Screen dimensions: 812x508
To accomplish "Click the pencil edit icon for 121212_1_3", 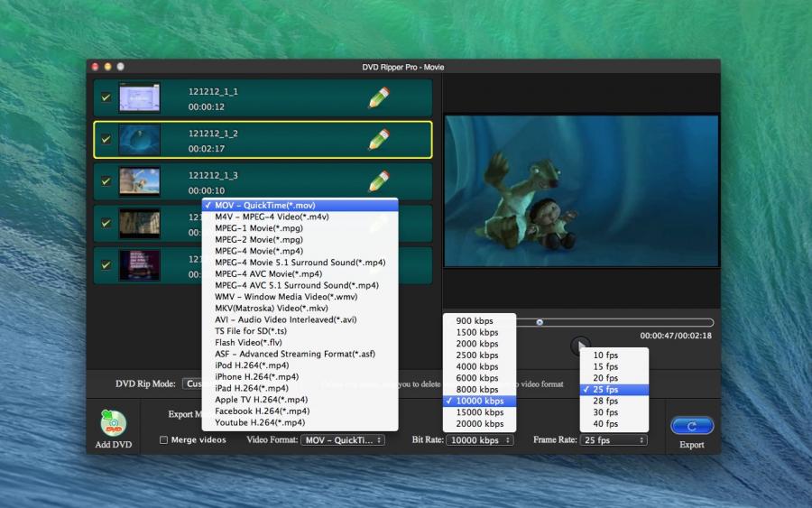I will 379,181.
